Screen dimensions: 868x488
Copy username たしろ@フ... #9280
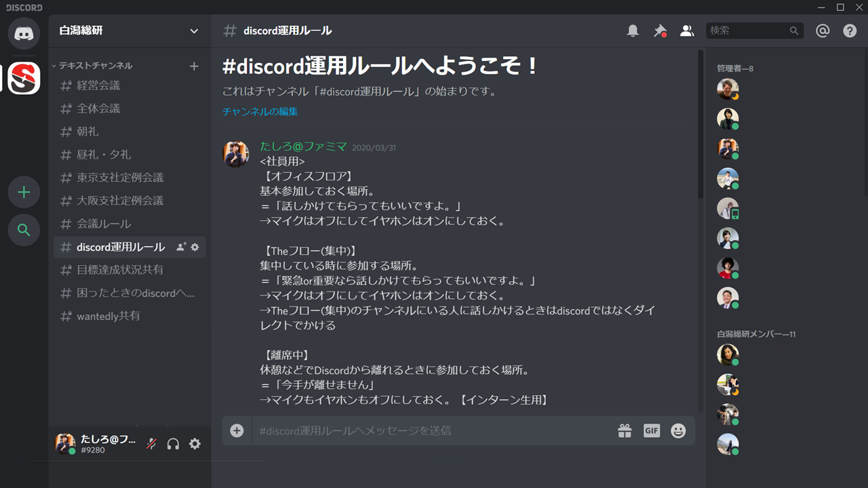pos(108,444)
